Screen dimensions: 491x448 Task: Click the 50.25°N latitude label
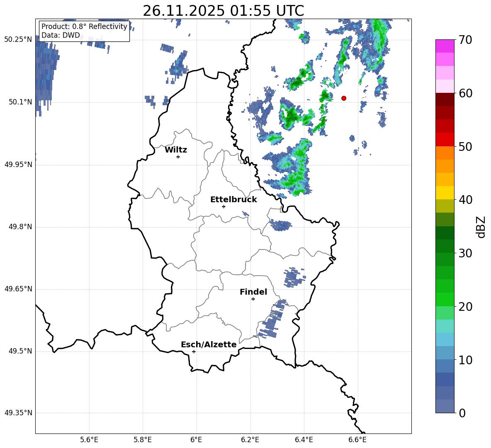click(x=18, y=40)
